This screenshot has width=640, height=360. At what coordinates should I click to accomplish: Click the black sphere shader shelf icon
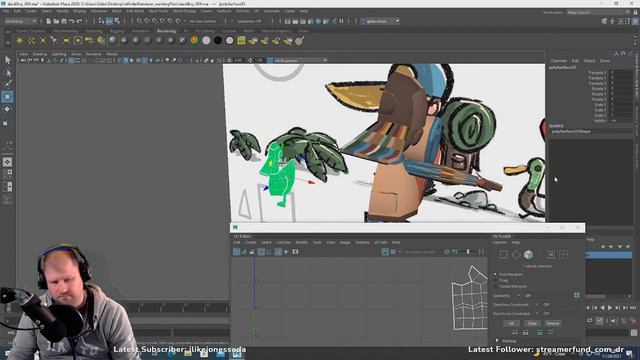tap(218, 40)
